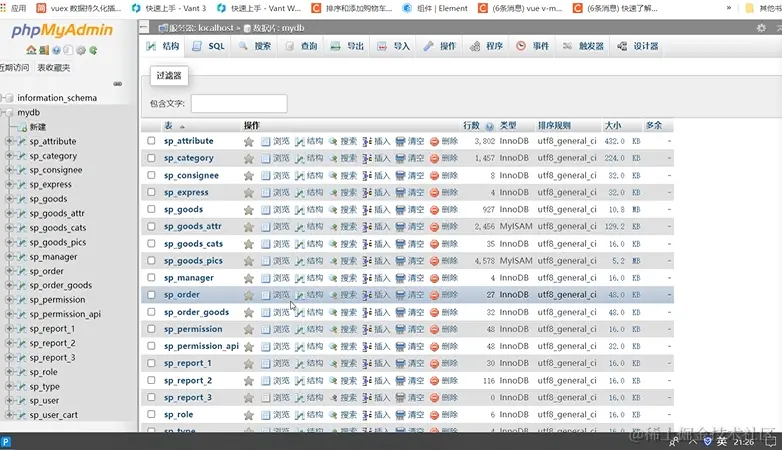This screenshot has height=450, width=782.
Task: Click the log out icon beside home
Action: pyautogui.click(x=44, y=50)
